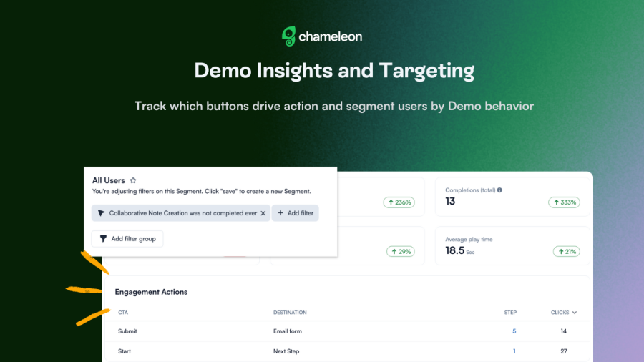The width and height of the screenshot is (644, 362).
Task: Select the Start CTA row
Action: (x=125, y=351)
